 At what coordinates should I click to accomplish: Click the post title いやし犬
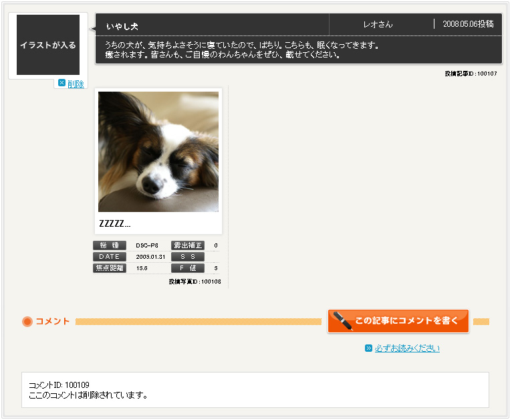[x=122, y=27]
